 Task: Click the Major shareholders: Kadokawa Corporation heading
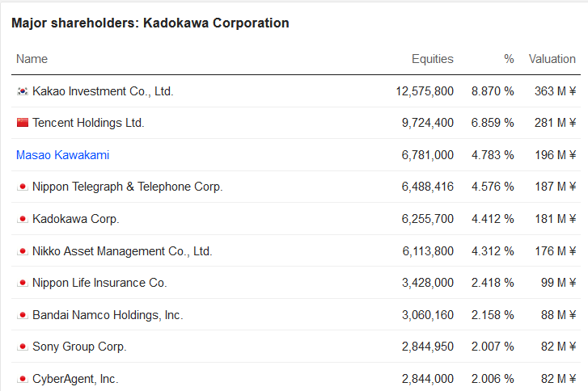pos(150,23)
